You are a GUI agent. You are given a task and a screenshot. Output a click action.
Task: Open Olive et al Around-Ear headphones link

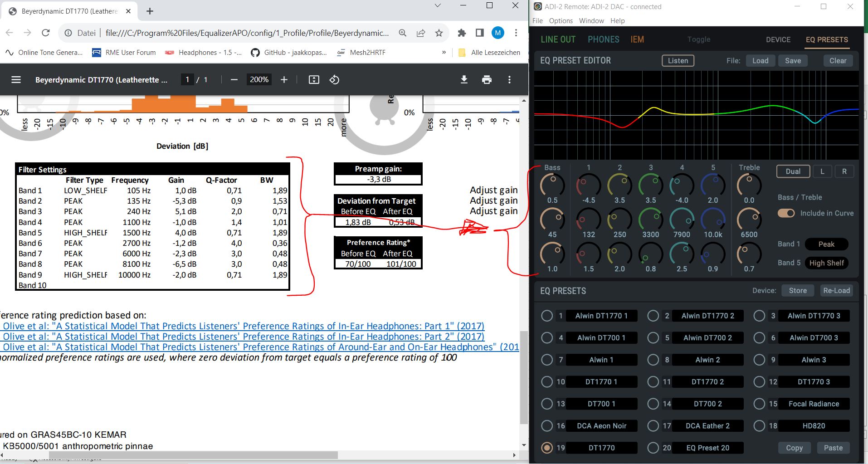coord(261,347)
